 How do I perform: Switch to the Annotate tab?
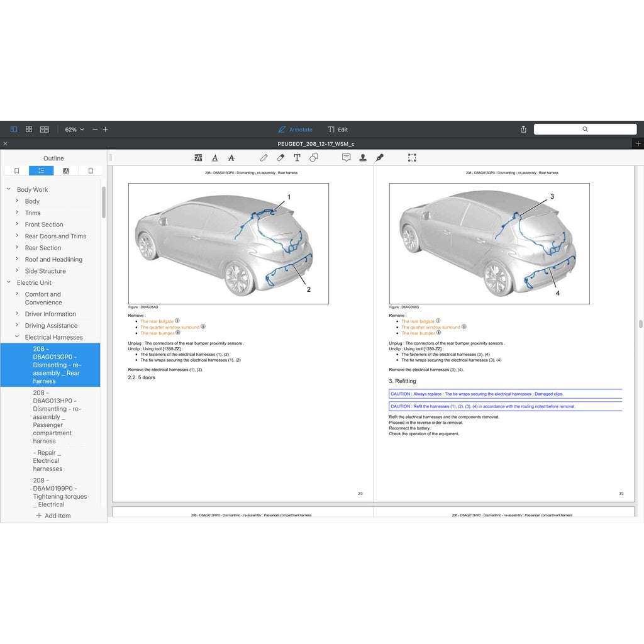point(295,130)
